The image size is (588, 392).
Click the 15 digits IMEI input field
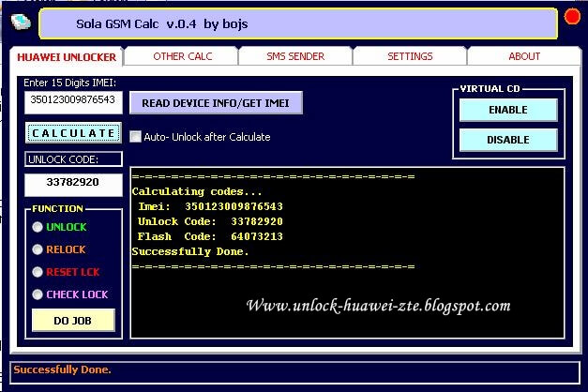[x=73, y=102]
